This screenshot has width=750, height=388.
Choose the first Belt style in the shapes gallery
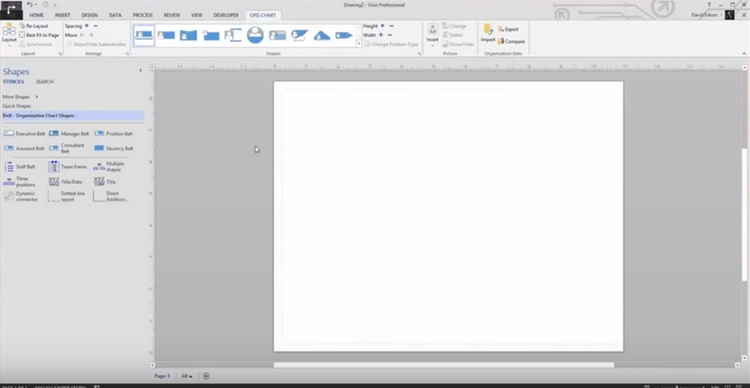(144, 35)
